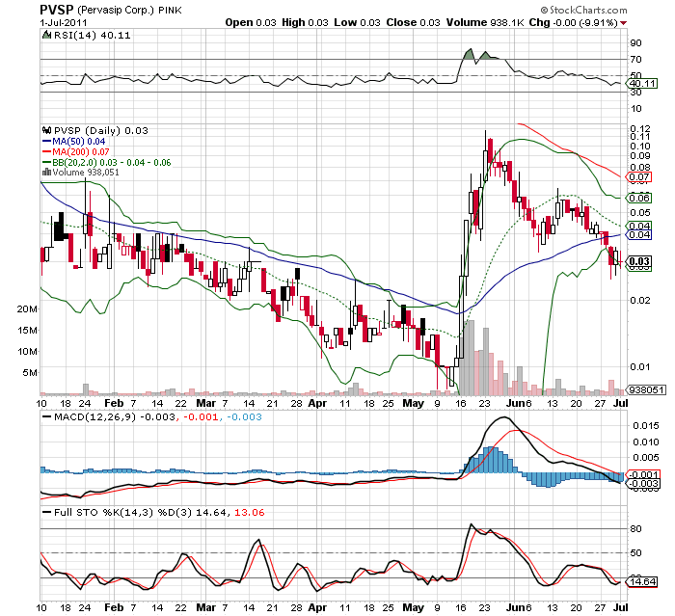Click the 'MACD(12,26,9) -0.003' indicator label
This screenshot has height=616, width=675.
click(x=115, y=416)
